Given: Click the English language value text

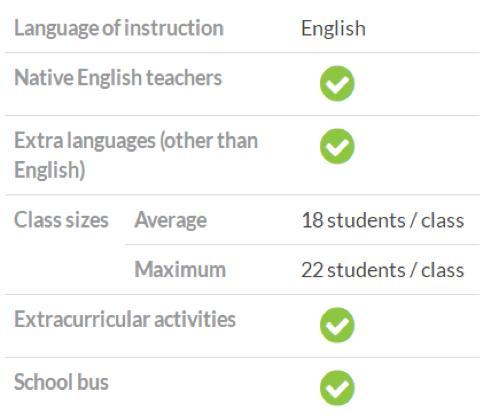Looking at the screenshot, I should [x=333, y=29].
